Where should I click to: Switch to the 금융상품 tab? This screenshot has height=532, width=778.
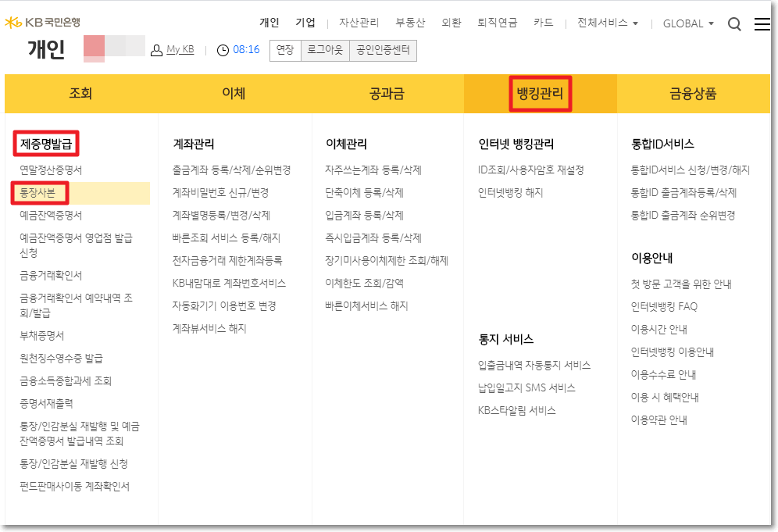(694, 93)
